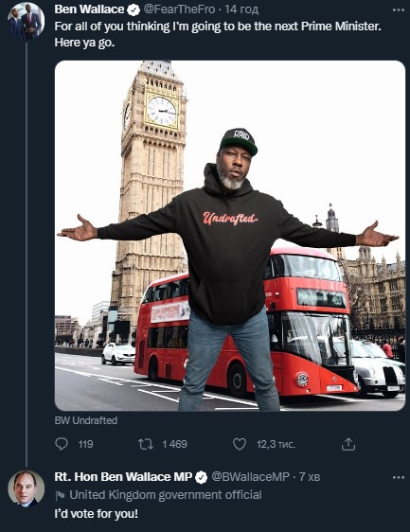The width and height of the screenshot is (410, 532).
Task: Open the 14 год timestamp link
Action: [x=241, y=9]
